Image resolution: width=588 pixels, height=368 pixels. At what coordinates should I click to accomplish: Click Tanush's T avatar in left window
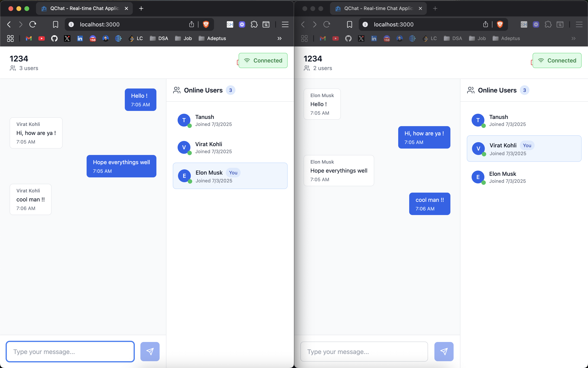pyautogui.click(x=184, y=120)
